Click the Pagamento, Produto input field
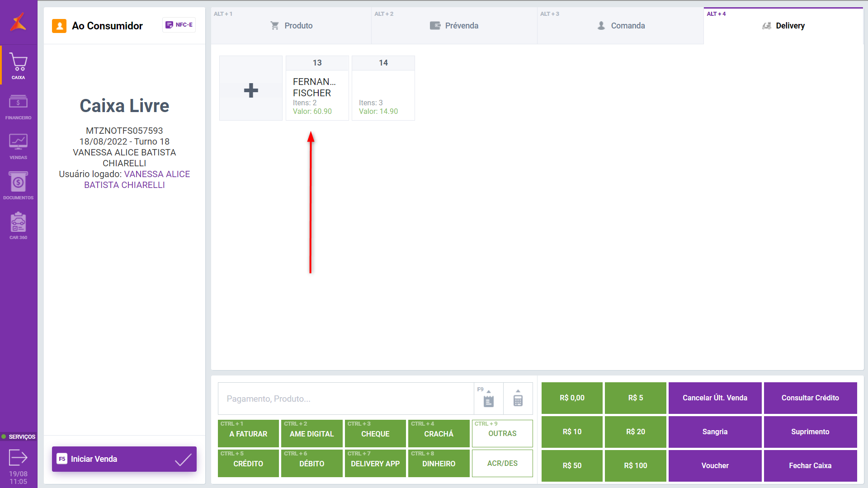The width and height of the screenshot is (868, 488). pyautogui.click(x=346, y=399)
